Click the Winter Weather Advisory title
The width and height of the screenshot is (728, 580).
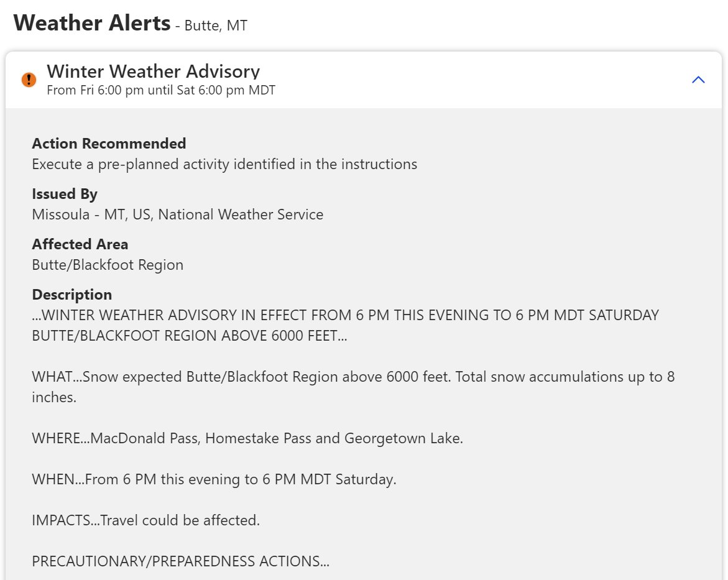coord(153,71)
